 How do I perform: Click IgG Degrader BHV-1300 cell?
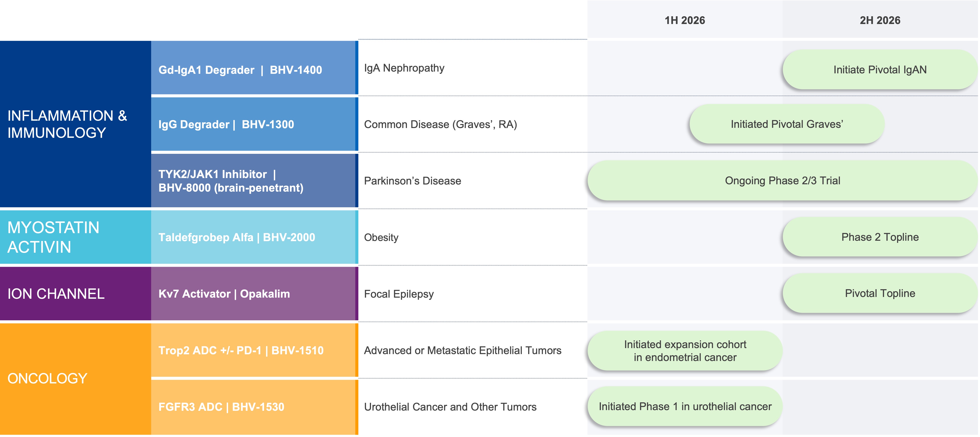pyautogui.click(x=255, y=124)
